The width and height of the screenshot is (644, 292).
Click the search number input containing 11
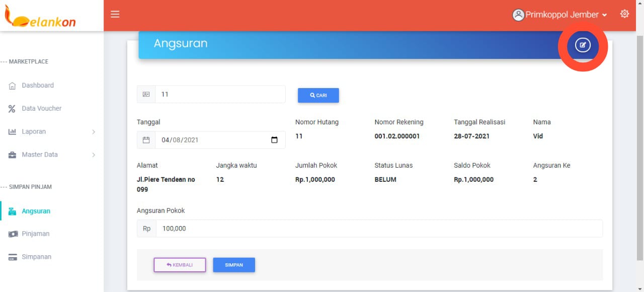click(x=220, y=94)
